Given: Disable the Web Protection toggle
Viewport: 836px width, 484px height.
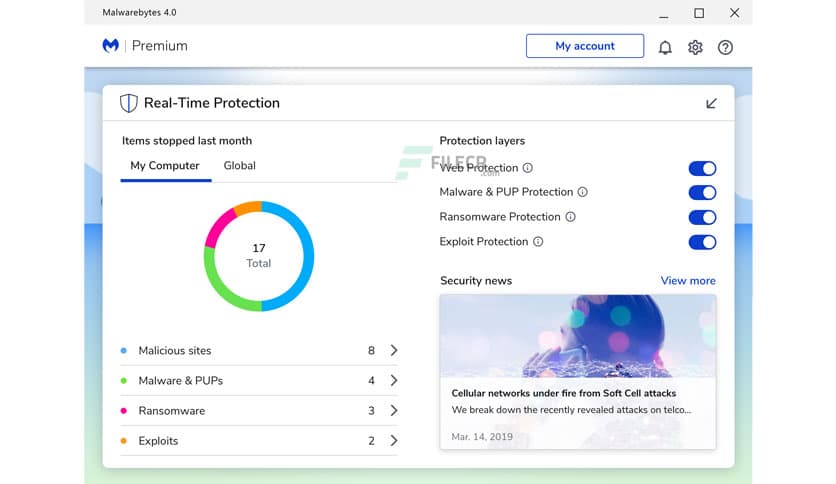Looking at the screenshot, I should (702, 168).
